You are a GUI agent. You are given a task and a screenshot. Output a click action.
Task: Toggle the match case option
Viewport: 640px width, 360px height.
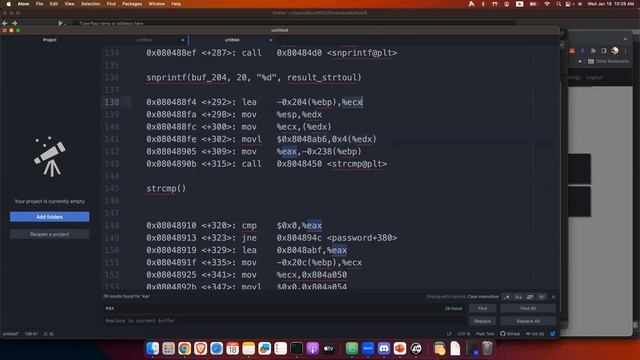point(518,297)
